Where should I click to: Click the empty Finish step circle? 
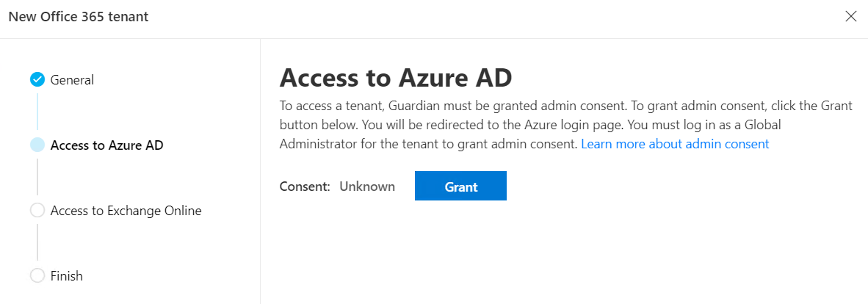[37, 275]
